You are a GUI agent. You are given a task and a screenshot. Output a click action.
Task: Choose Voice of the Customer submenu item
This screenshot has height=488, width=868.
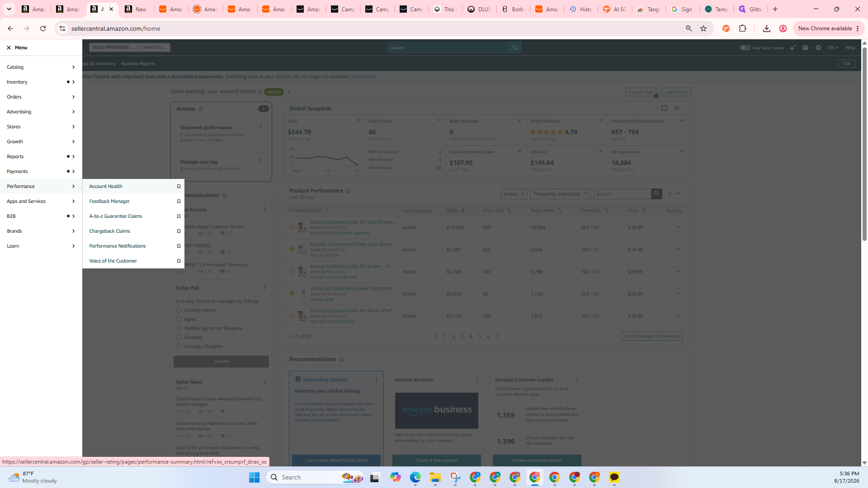click(x=113, y=261)
